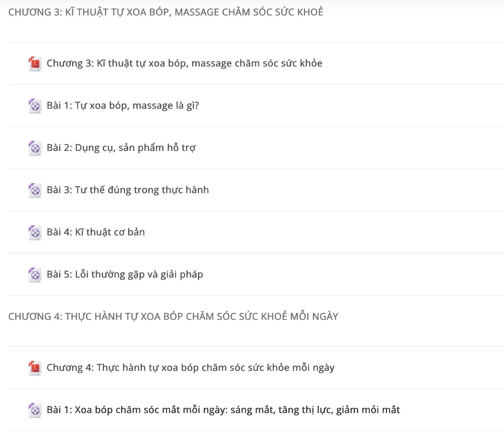The image size is (504, 431).
Task: Collapse the CHƯƠNG 4 section heading
Action: (173, 316)
